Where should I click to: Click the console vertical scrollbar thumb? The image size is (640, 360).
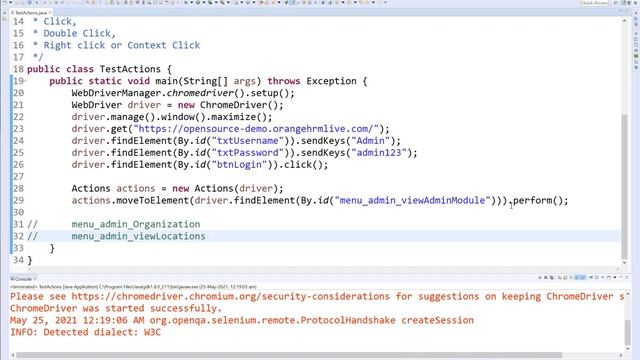click(627, 333)
